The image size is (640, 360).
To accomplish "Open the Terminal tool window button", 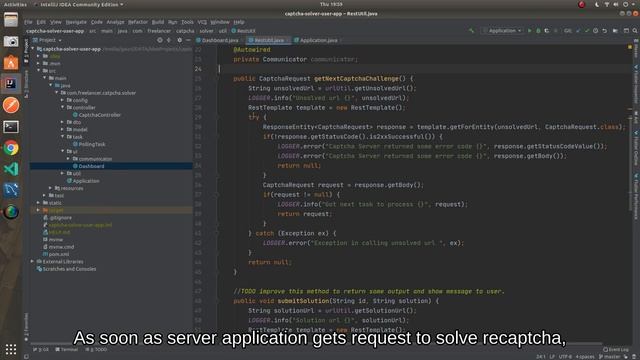I will [67, 349].
